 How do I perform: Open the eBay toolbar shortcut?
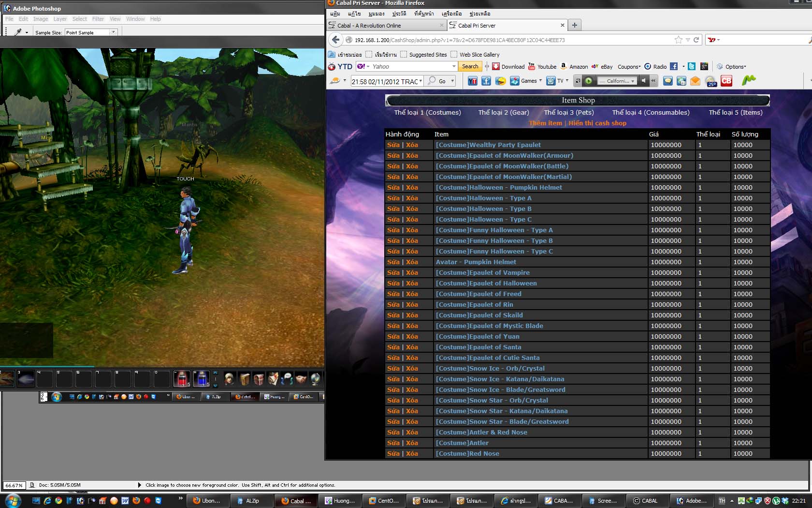coord(602,67)
